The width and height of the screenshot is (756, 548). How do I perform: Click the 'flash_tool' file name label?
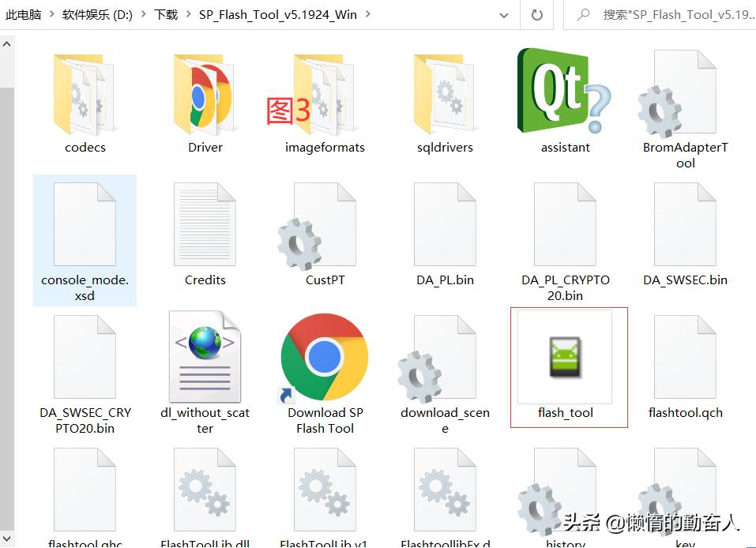(x=566, y=412)
